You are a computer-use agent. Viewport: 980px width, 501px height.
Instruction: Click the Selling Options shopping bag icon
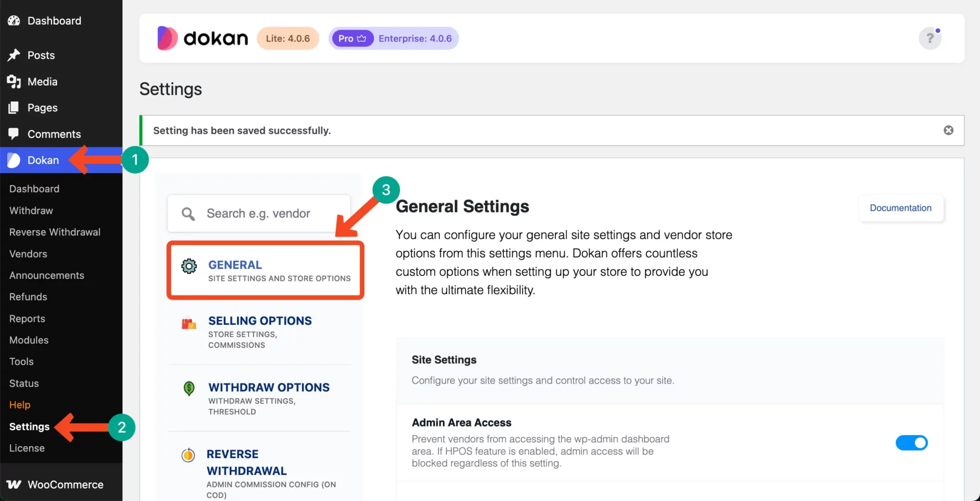point(189,323)
